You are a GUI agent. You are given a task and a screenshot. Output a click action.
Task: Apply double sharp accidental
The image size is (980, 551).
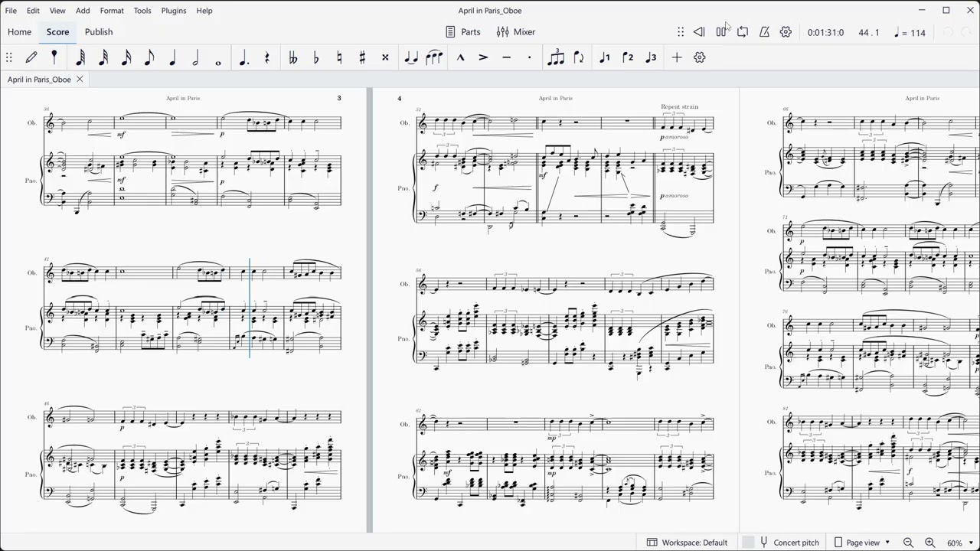(x=385, y=57)
